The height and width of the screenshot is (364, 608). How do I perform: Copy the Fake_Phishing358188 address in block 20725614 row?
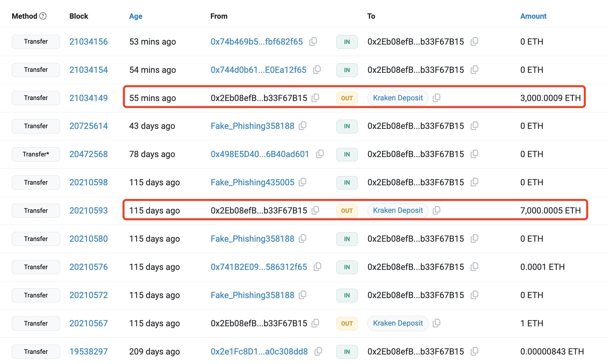click(x=303, y=126)
